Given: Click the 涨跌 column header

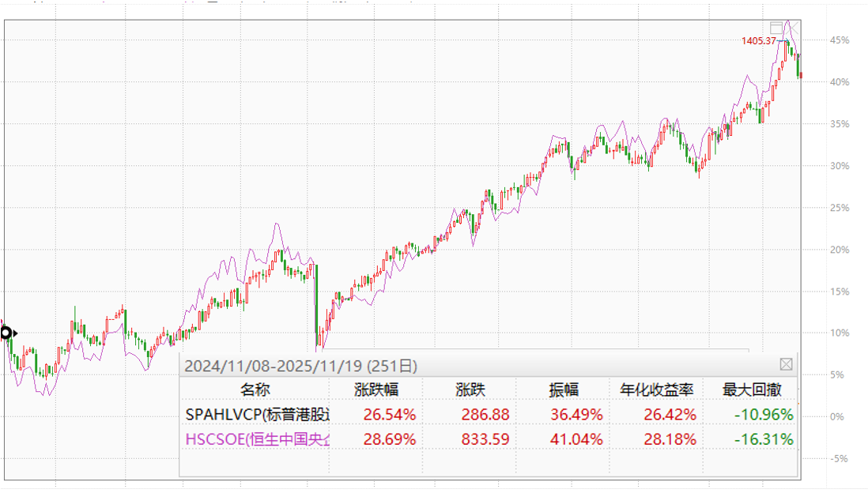Looking at the screenshot, I should [x=470, y=390].
